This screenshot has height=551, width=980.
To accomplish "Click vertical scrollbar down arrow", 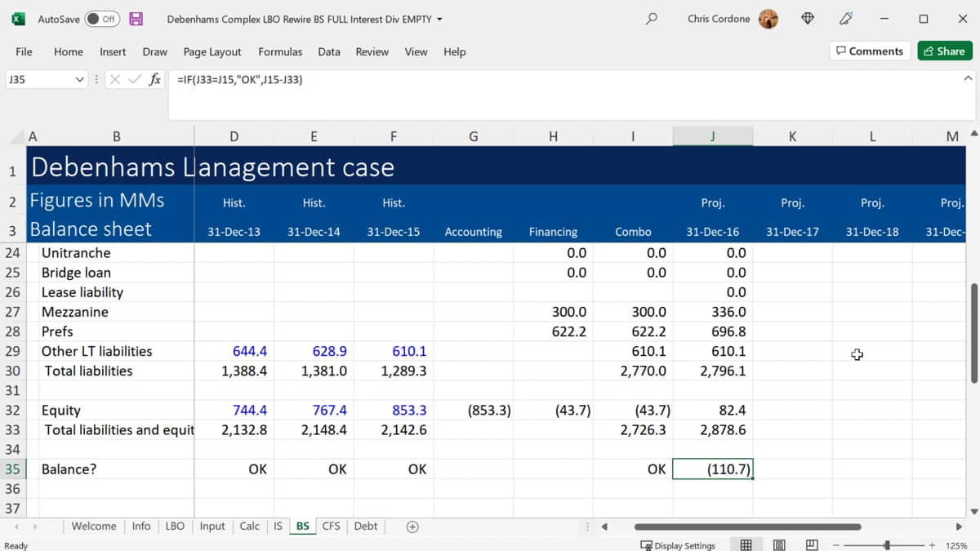I will [x=973, y=511].
